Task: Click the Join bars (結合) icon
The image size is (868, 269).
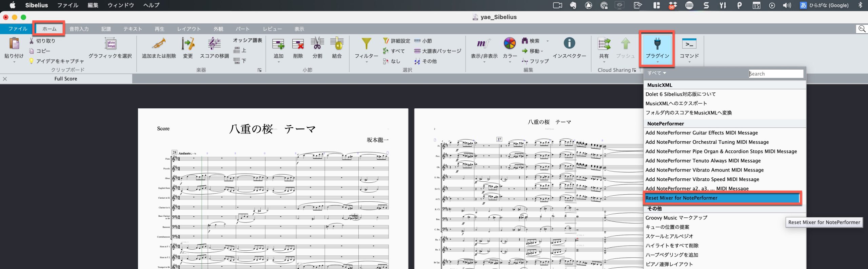Action: point(337,44)
